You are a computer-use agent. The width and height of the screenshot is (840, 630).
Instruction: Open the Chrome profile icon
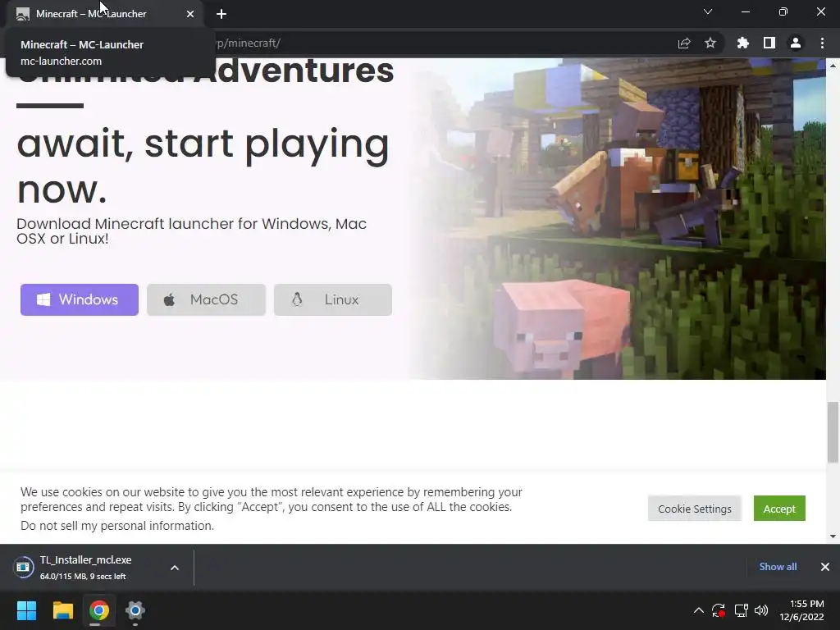(796, 43)
